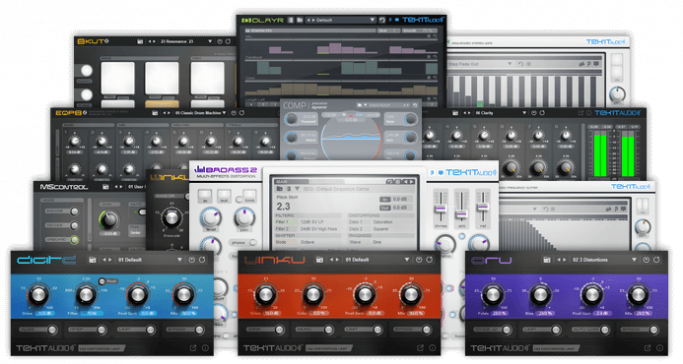Select the Mode Octave row in Shifter

308,242
